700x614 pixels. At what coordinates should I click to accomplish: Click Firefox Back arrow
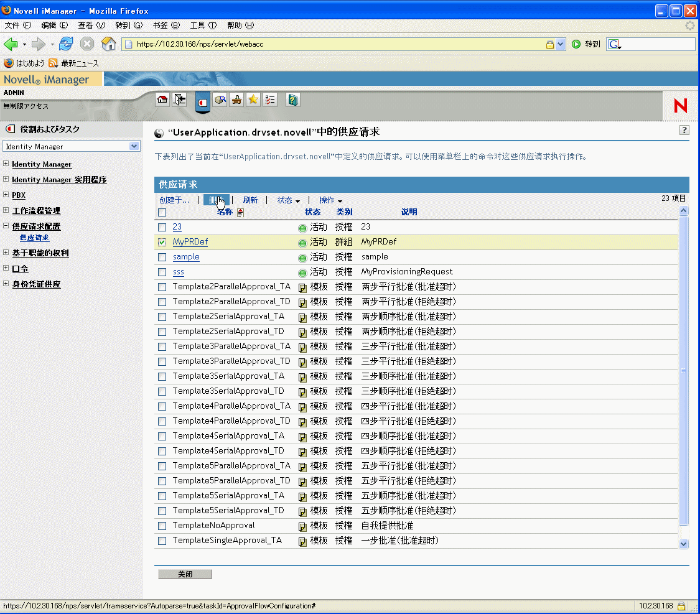coord(11,44)
